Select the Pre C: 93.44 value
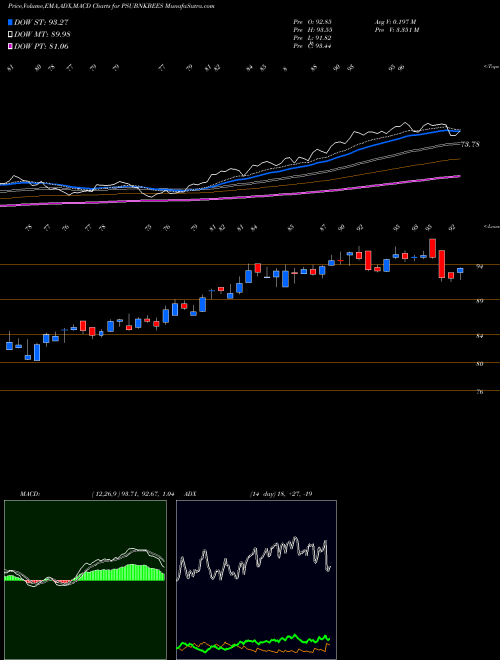Viewport: 500px width, 660px height. pyautogui.click(x=312, y=46)
